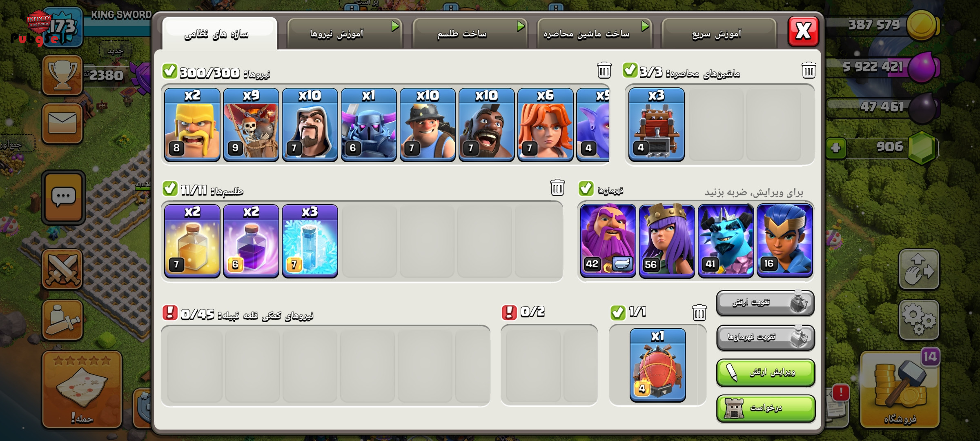Select the Hog Rider troop card
Image resolution: width=980 pixels, height=441 pixels.
pyautogui.click(x=486, y=125)
